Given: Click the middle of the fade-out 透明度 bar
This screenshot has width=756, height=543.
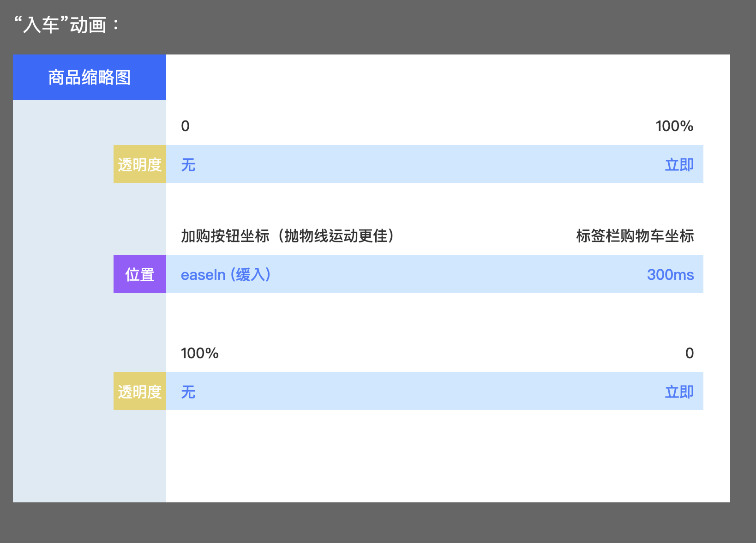Looking at the screenshot, I should [434, 392].
